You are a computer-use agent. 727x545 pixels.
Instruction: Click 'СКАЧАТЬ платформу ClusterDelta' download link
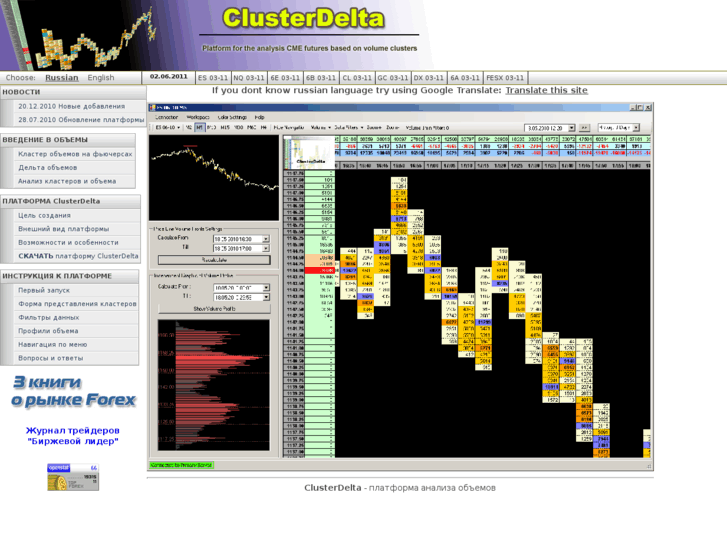pyautogui.click(x=78, y=256)
